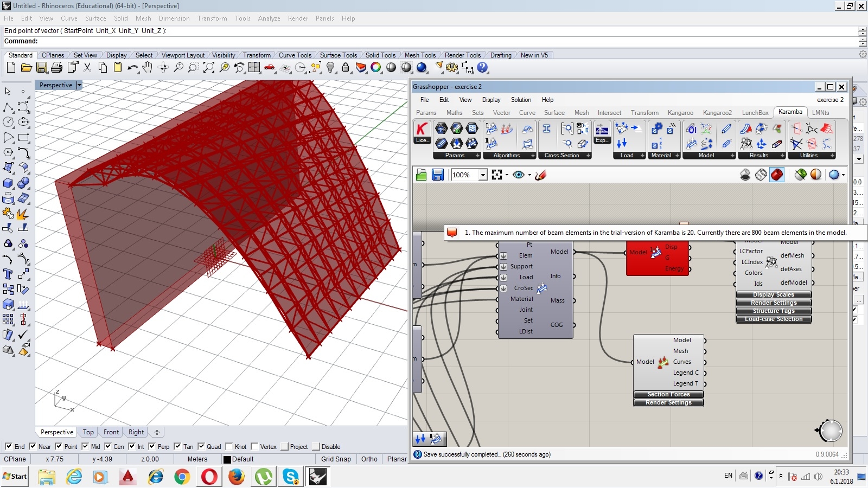
Task: Click the Lock padlock icon
Action: pos(346,68)
